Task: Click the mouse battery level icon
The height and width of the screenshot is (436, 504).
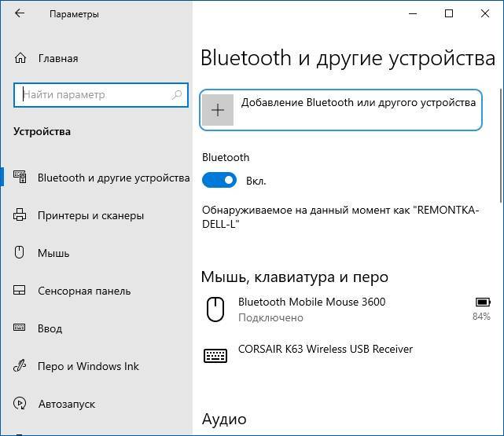Action: pos(483,302)
